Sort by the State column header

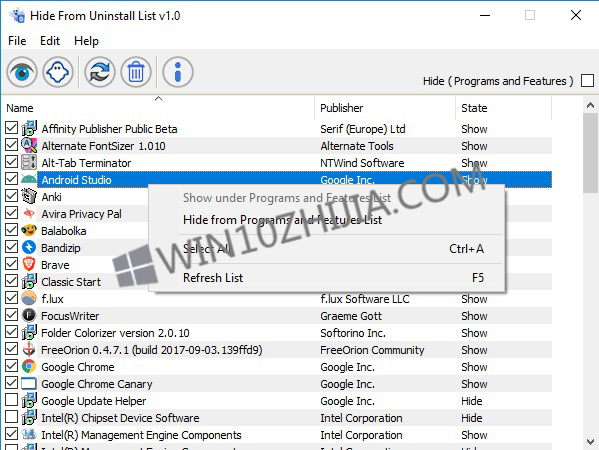(503, 108)
